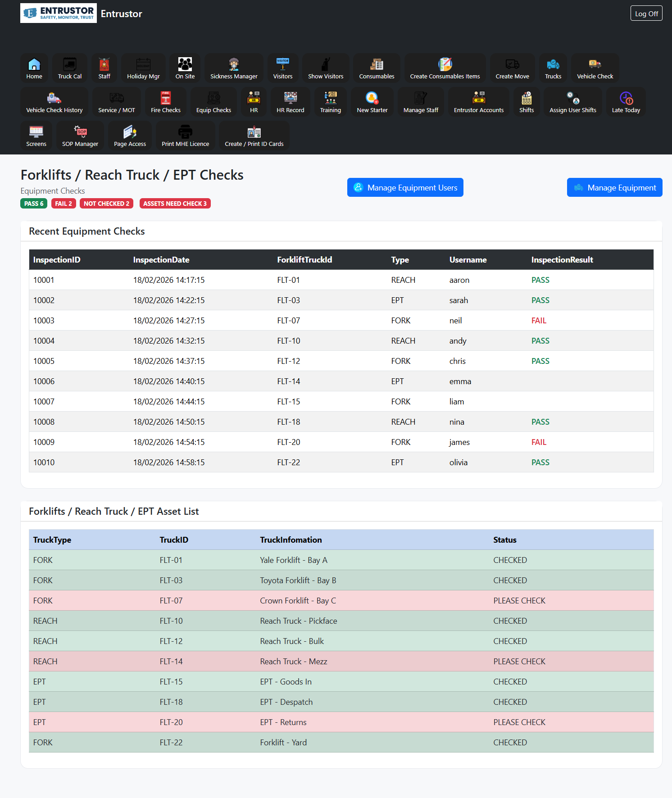Click TruckID FLT-18 in asset list
The image size is (672, 798).
pos(171,702)
